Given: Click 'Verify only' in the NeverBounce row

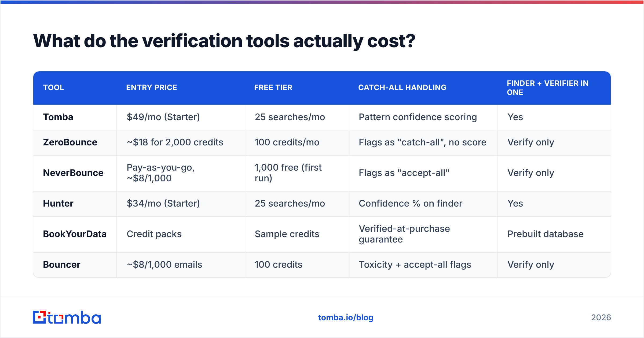Looking at the screenshot, I should click(x=531, y=173).
